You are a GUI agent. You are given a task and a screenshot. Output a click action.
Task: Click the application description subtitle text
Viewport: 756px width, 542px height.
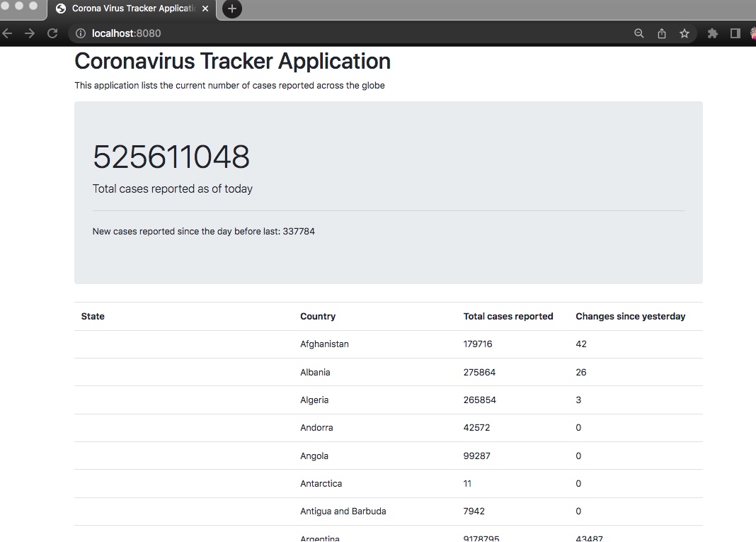click(229, 86)
